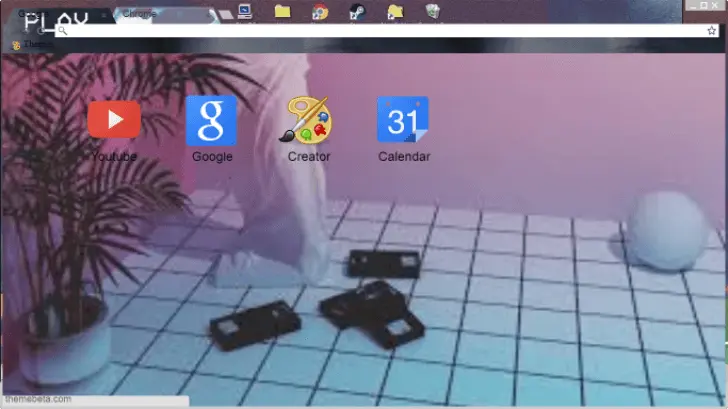Click inside the address bar
The image size is (728, 409).
(x=380, y=31)
